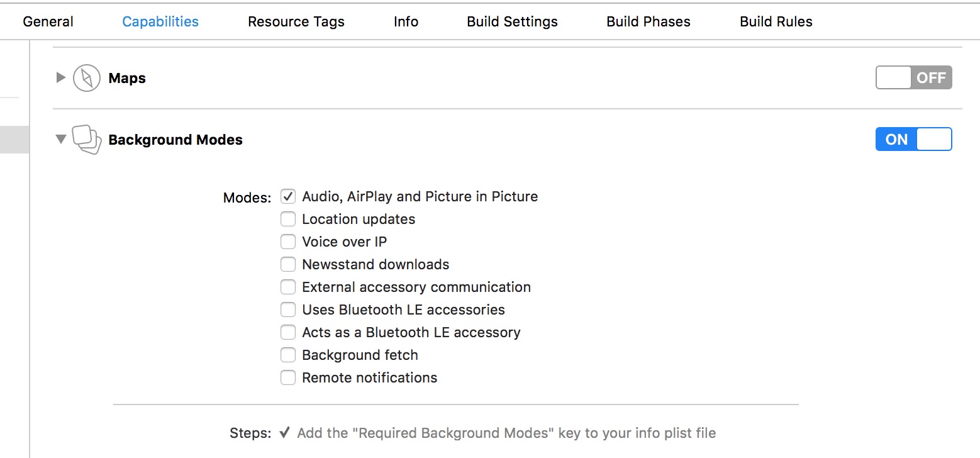Switch to the General tab

(x=48, y=21)
